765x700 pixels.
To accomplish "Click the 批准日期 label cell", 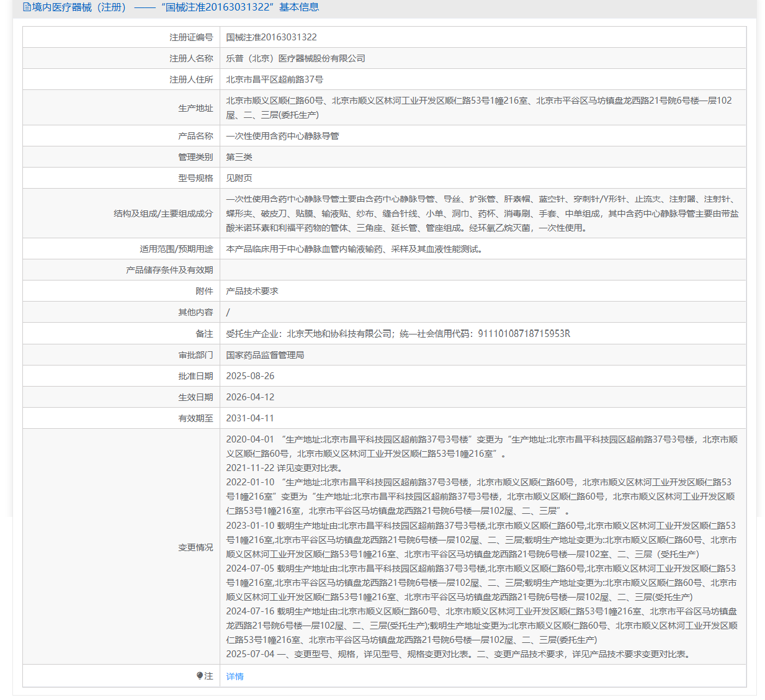I will (x=122, y=376).
